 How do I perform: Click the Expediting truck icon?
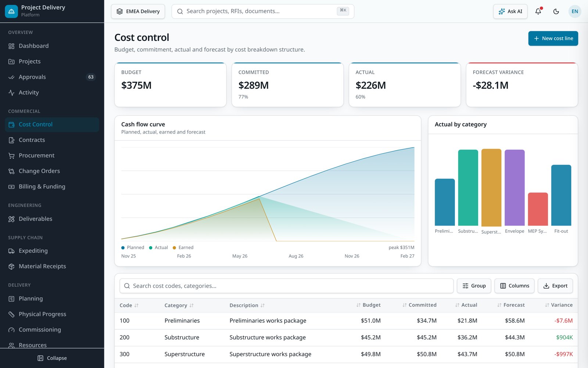[11, 251]
